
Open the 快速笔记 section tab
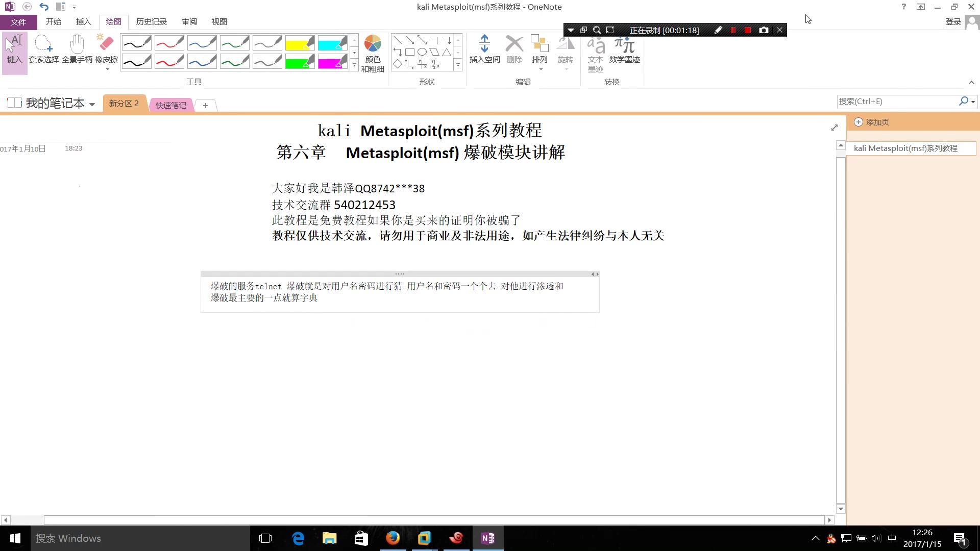point(170,105)
